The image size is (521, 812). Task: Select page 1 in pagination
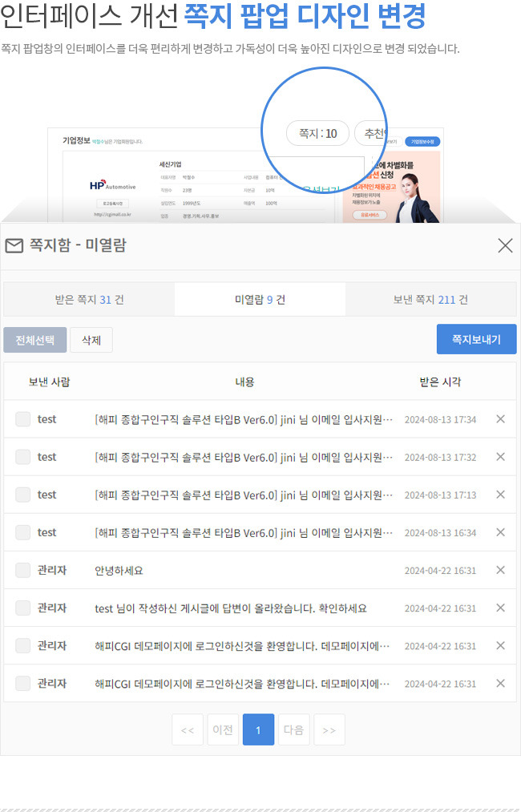tap(258, 729)
